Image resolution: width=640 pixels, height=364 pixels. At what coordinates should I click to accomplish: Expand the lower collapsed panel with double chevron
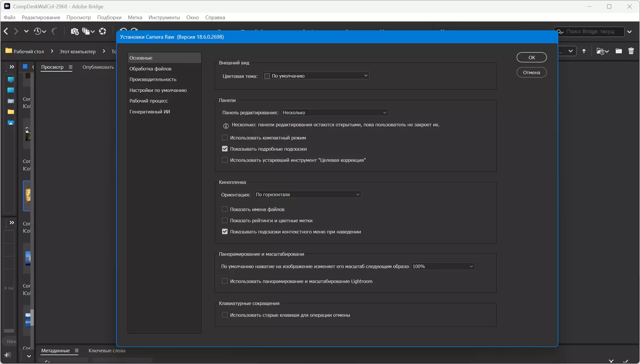click(12, 223)
